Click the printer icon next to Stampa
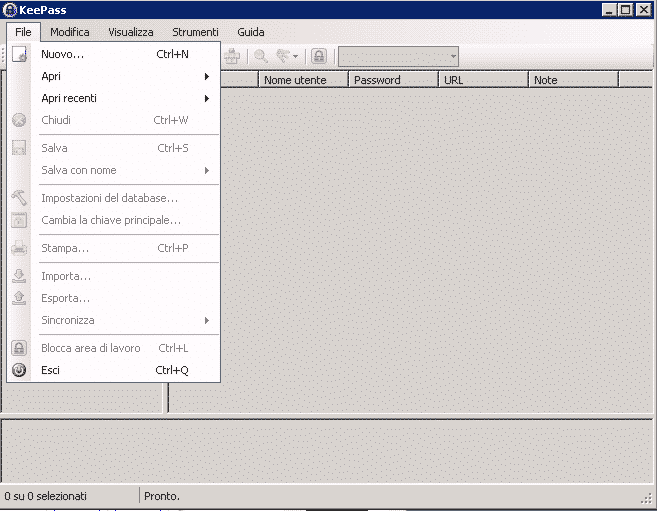This screenshot has width=657, height=511. tap(19, 248)
